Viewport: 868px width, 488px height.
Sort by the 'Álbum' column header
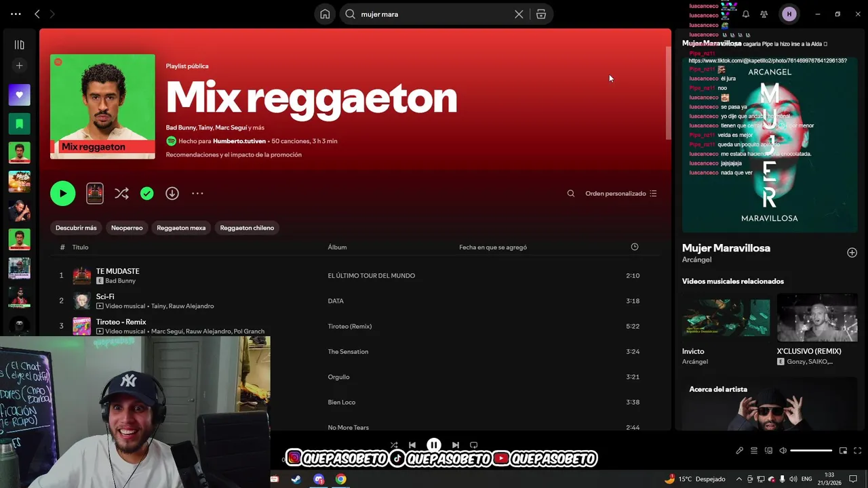[x=337, y=247]
